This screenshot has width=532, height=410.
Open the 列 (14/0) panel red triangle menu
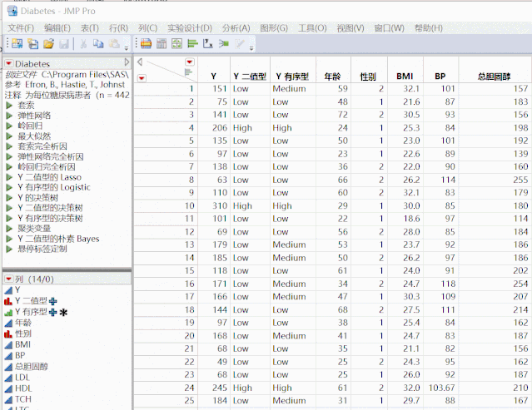pyautogui.click(x=8, y=279)
